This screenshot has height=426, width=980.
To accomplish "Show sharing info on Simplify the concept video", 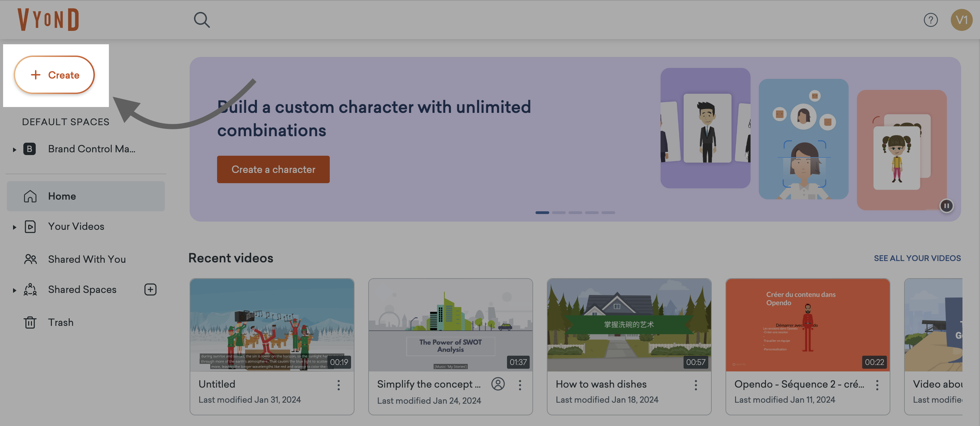I will coord(498,384).
